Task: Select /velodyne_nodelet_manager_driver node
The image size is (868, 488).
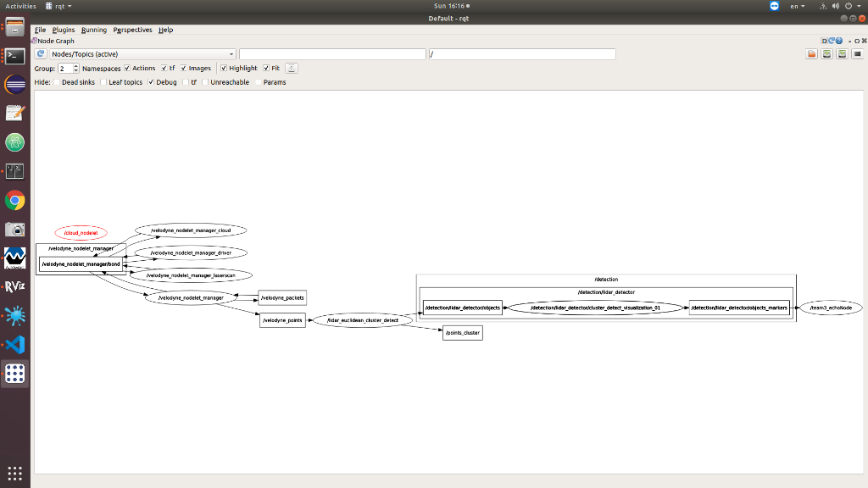Action: point(191,252)
